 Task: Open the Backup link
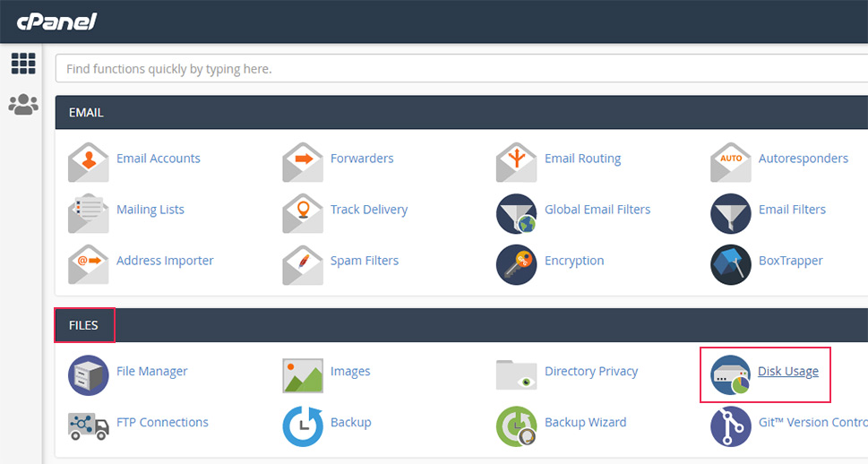point(351,423)
